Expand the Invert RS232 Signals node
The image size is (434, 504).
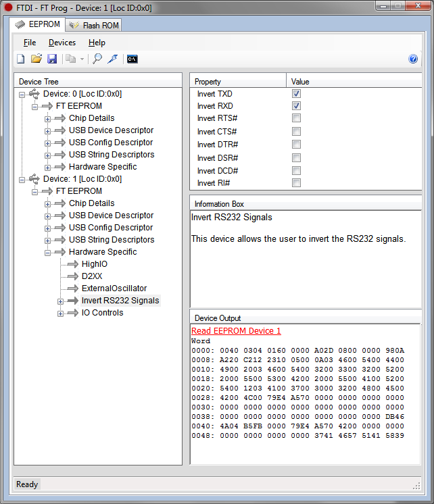click(60, 301)
